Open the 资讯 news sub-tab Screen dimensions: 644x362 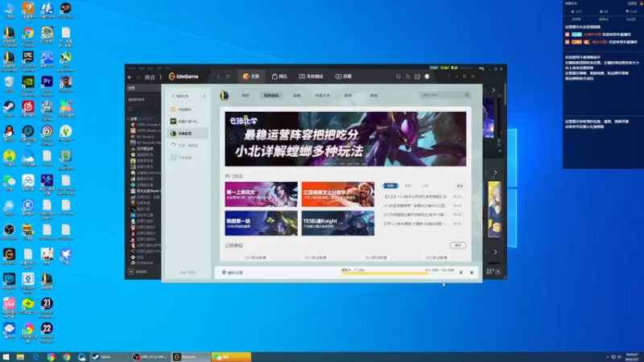[x=246, y=95]
